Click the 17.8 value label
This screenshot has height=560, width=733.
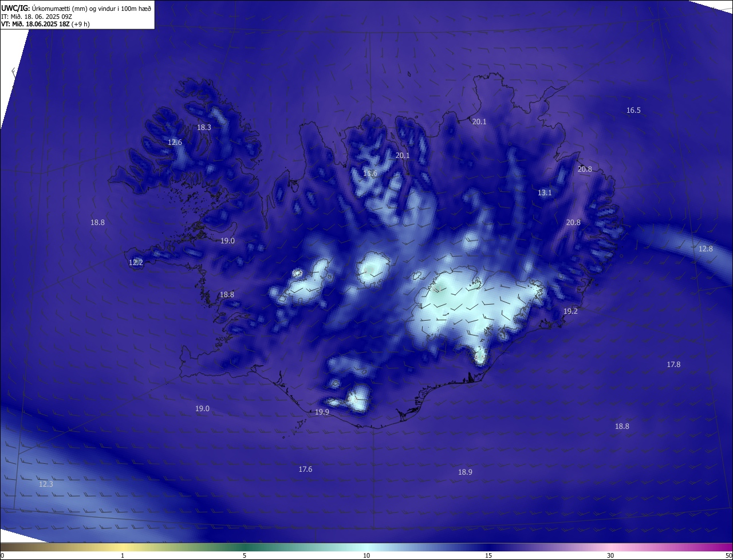[673, 365]
